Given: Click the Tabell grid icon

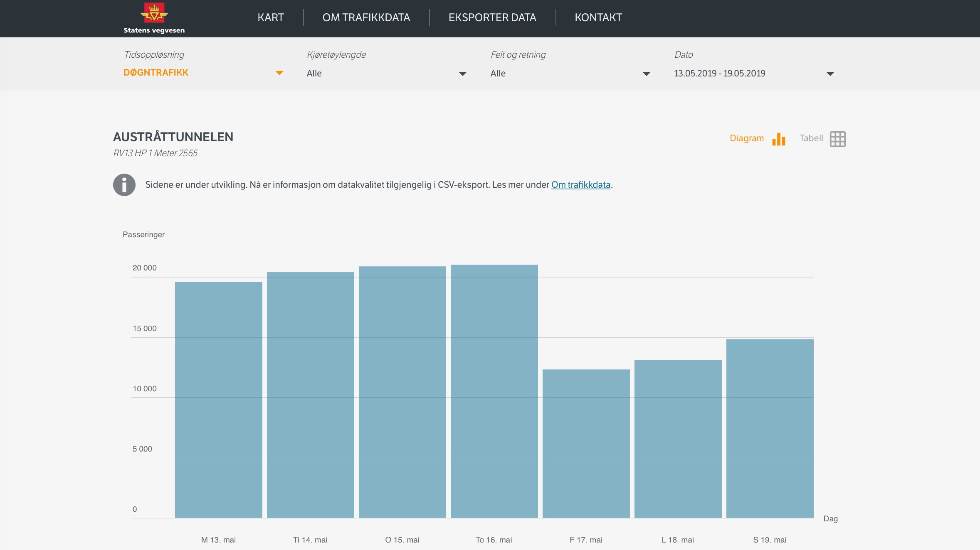Looking at the screenshot, I should [837, 139].
